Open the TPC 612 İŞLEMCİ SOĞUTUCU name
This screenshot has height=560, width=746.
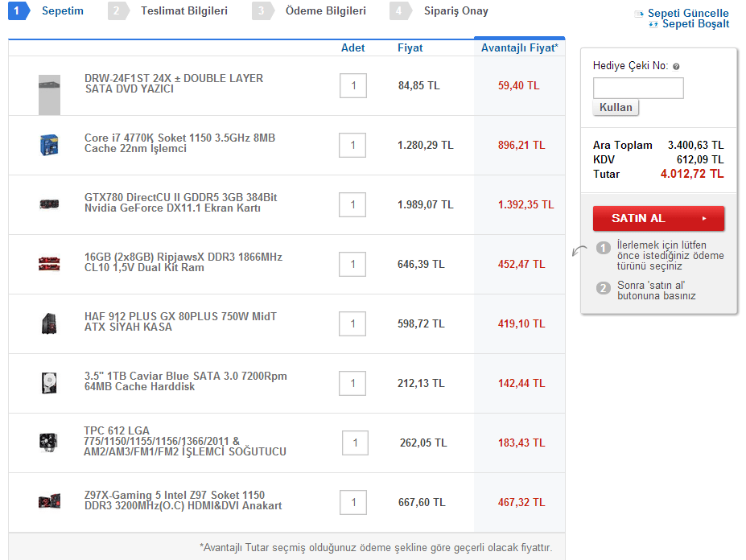pos(185,441)
